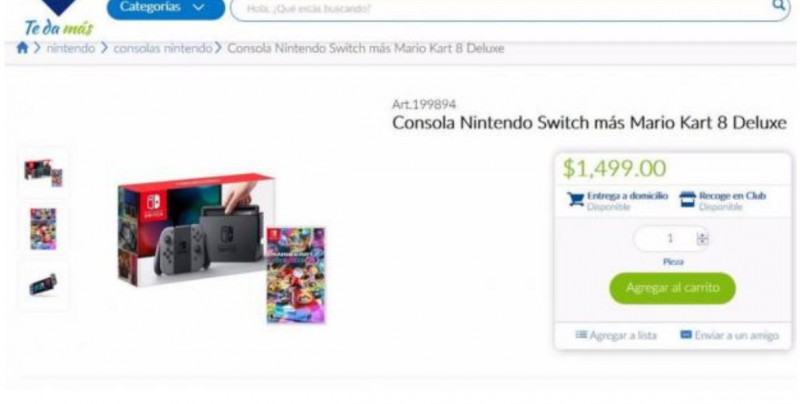Open the nintendo breadcrumb link
This screenshot has height=404, width=800.
coord(70,48)
